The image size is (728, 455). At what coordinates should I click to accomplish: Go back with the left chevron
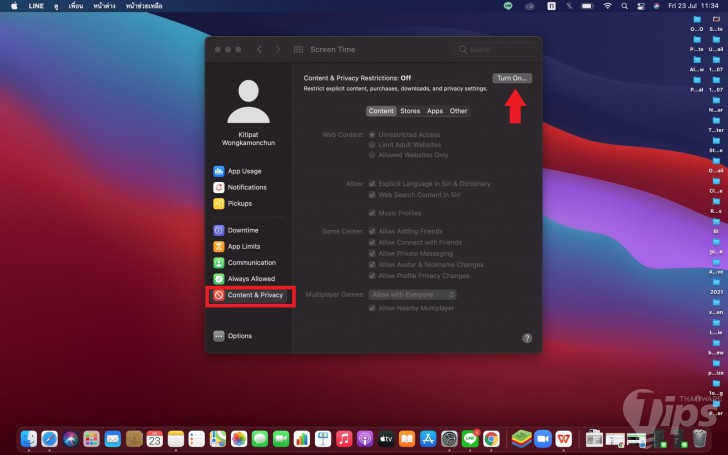click(260, 50)
